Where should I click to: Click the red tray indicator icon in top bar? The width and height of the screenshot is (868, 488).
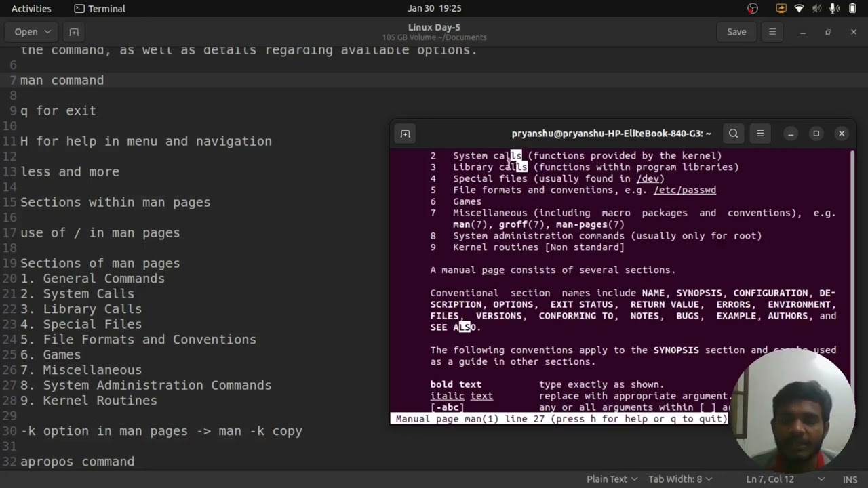753,8
